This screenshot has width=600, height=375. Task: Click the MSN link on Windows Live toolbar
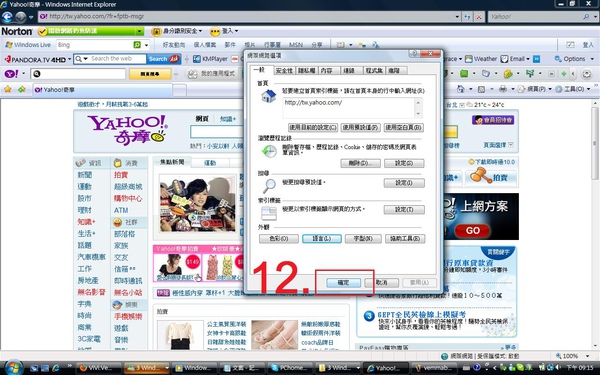[x=295, y=45]
